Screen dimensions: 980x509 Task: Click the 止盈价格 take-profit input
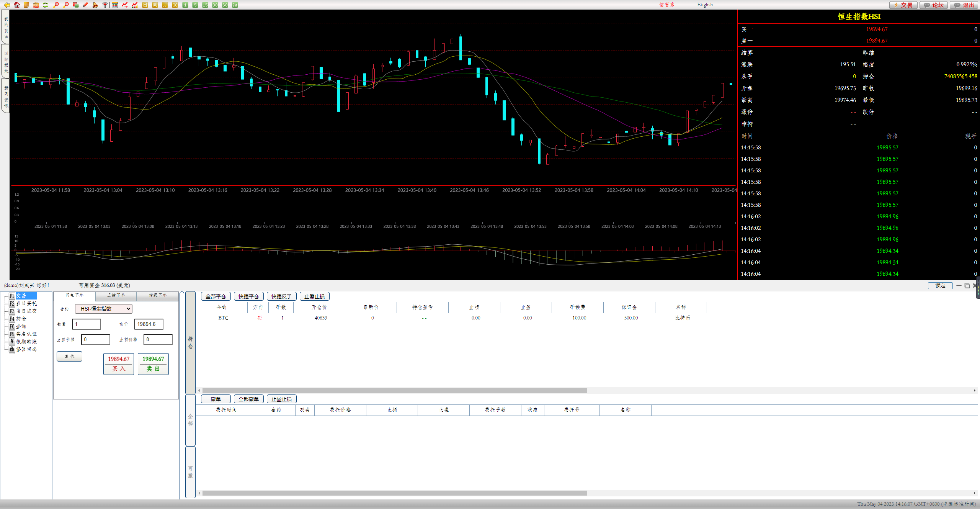point(96,340)
